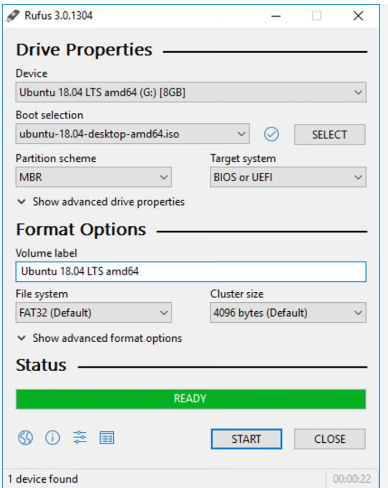Click the CLOSE button

(330, 439)
